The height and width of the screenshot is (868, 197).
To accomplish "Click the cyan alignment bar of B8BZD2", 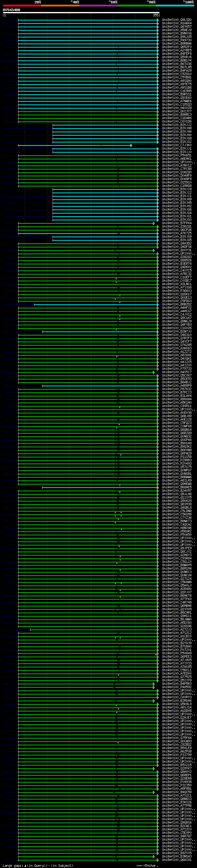I will [96, 304].
